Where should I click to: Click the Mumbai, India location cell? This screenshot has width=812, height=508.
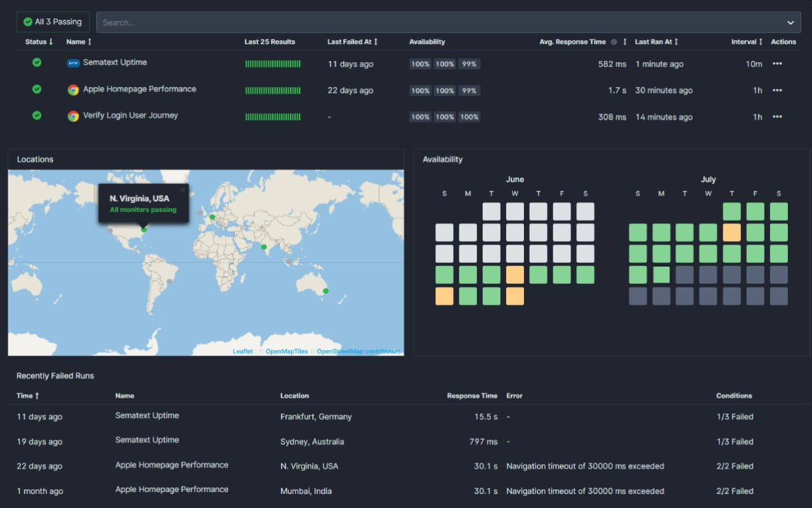coord(306,491)
